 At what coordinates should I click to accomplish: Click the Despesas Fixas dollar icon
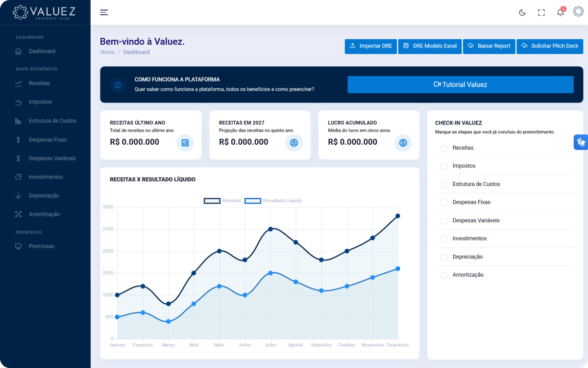pyautogui.click(x=18, y=140)
